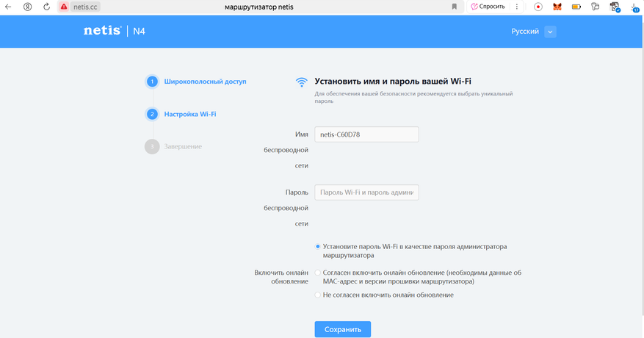The image size is (644, 338).
Task: Click the netis logo in header
Action: point(102,31)
